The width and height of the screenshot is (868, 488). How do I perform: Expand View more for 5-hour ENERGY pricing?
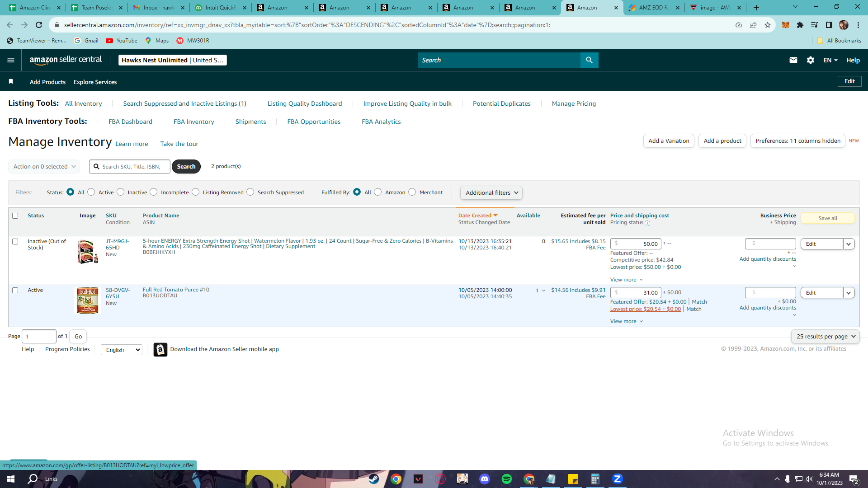pos(627,280)
